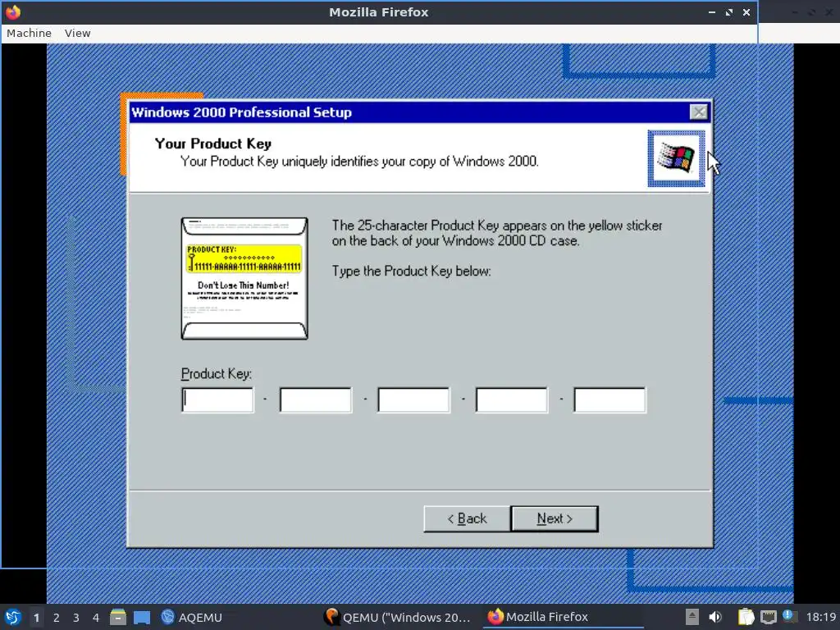This screenshot has width=840, height=630.
Task: Click the second Product Key field
Action: click(316, 400)
